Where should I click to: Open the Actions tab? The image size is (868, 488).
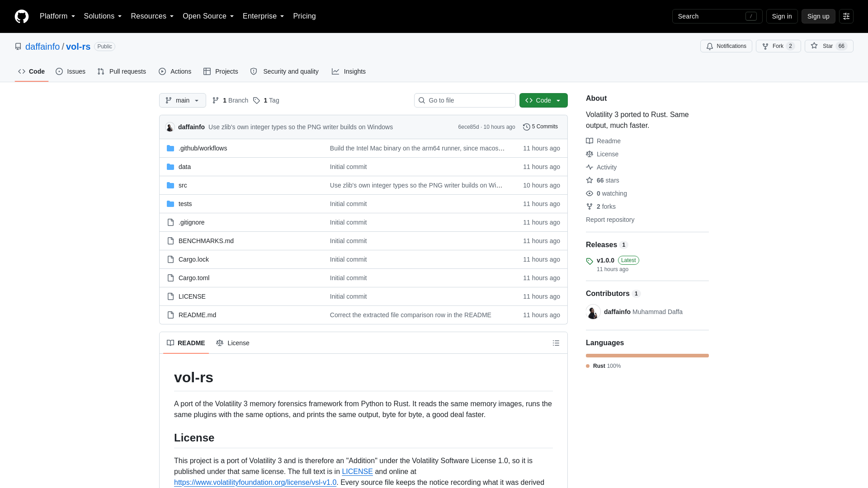tap(175, 71)
